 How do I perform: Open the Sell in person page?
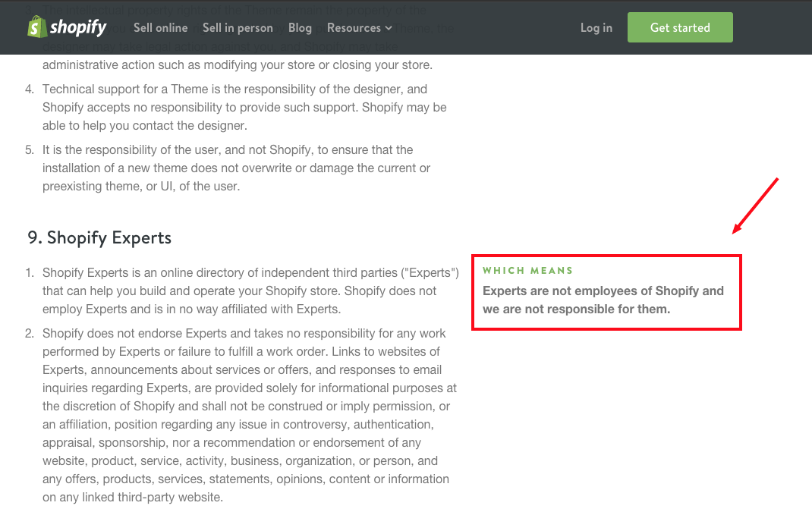(x=238, y=28)
